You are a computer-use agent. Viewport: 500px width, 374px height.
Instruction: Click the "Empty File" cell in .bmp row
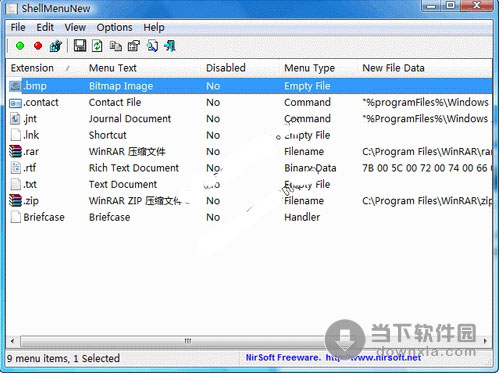(x=307, y=86)
